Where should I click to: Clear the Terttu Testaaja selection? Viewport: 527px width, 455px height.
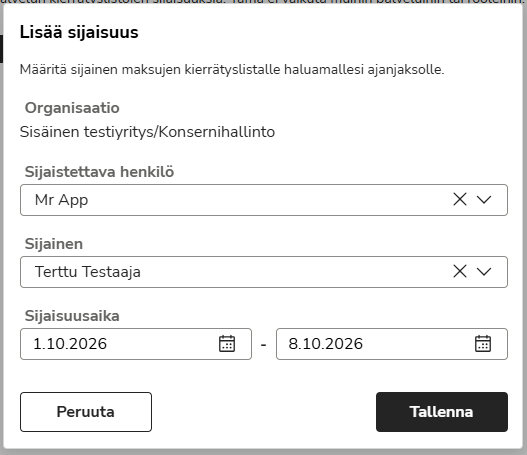click(459, 271)
